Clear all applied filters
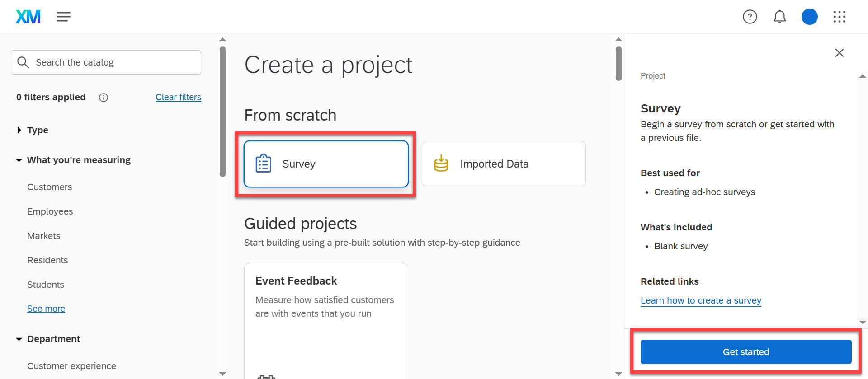Screen dimensions: 868x379 pyautogui.click(x=178, y=97)
